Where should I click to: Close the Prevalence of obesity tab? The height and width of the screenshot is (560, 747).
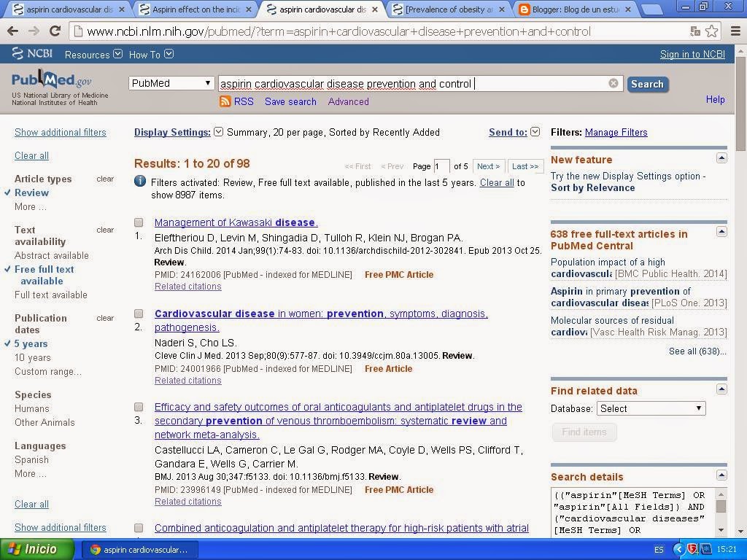pyautogui.click(x=501, y=9)
